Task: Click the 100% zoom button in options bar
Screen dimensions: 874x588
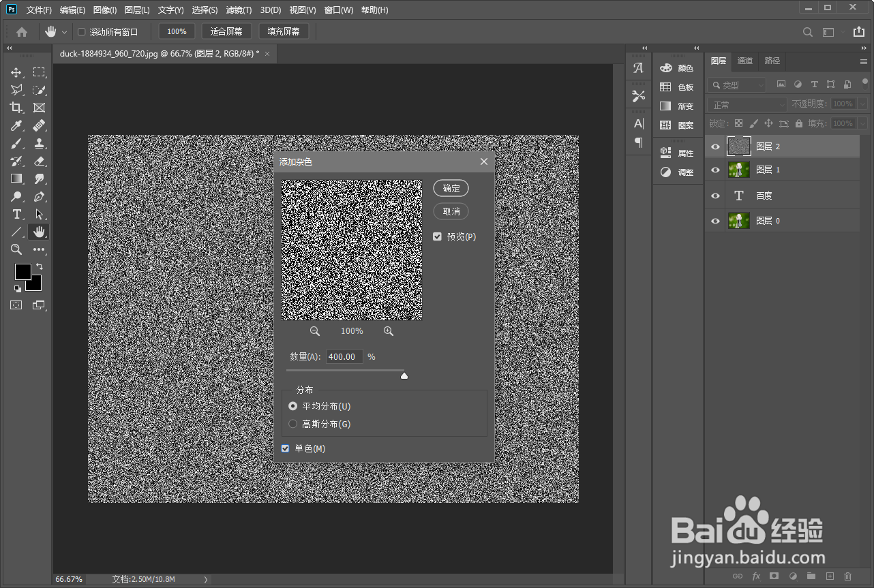Action: 177,31
